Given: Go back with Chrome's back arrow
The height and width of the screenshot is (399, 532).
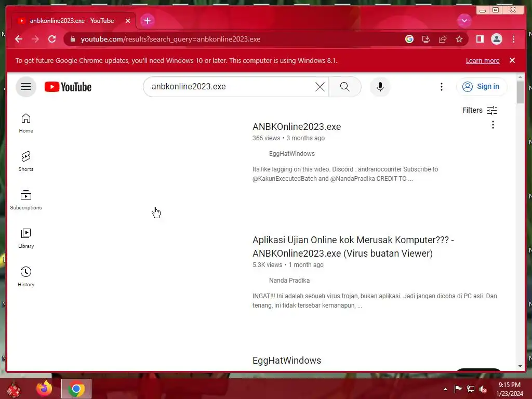Looking at the screenshot, I should click(19, 39).
